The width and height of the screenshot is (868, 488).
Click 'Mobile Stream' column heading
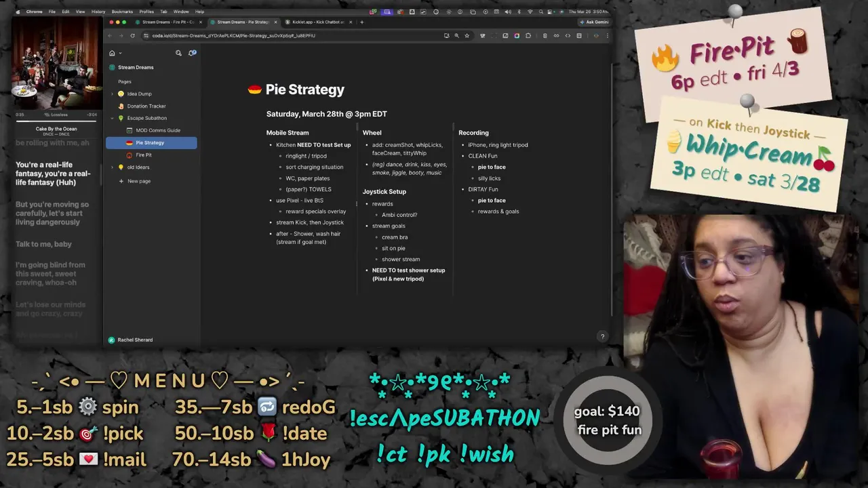(288, 133)
